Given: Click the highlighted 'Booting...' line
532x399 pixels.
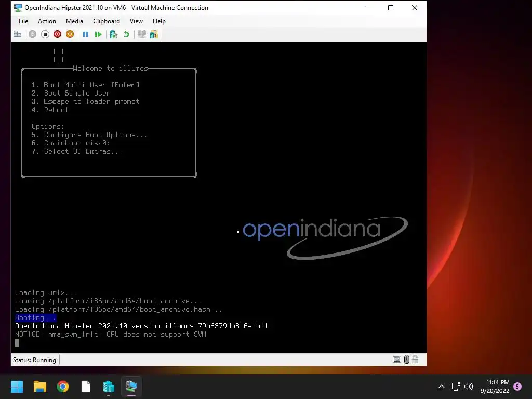Looking at the screenshot, I should pos(35,318).
